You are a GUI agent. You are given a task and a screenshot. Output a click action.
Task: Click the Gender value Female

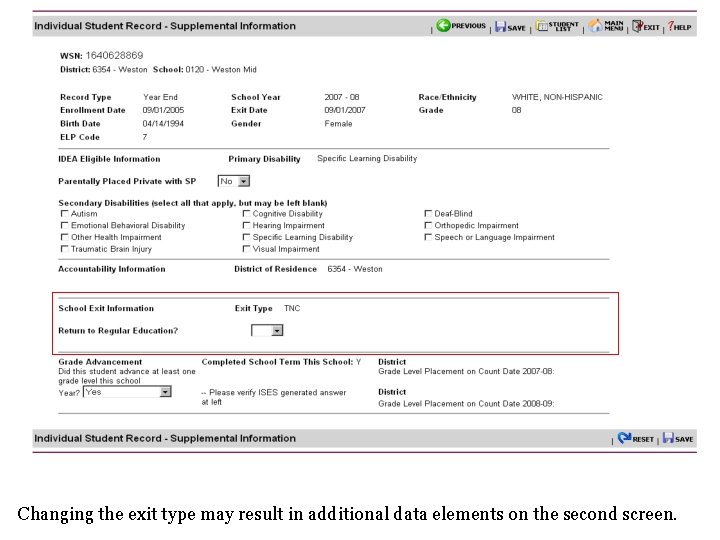pos(338,124)
